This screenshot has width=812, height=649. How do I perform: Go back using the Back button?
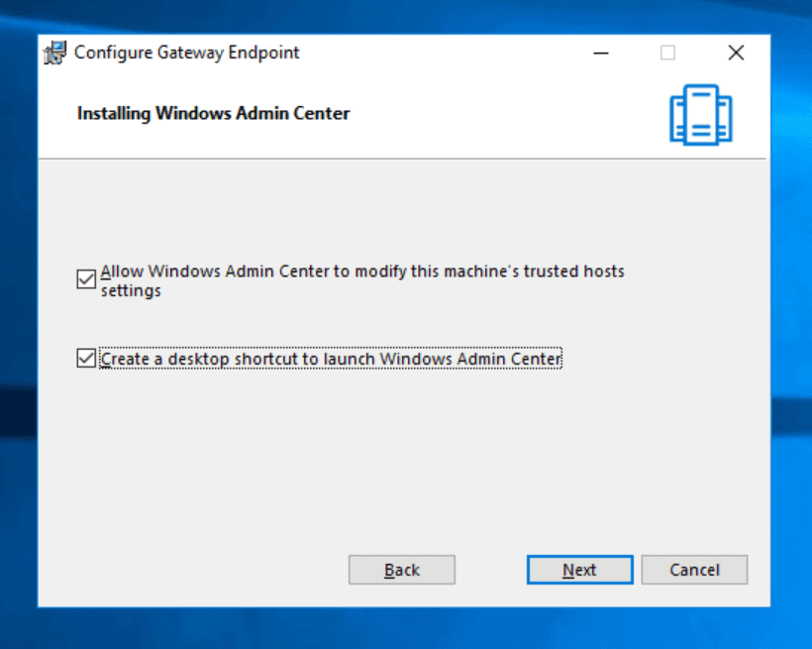[401, 570]
